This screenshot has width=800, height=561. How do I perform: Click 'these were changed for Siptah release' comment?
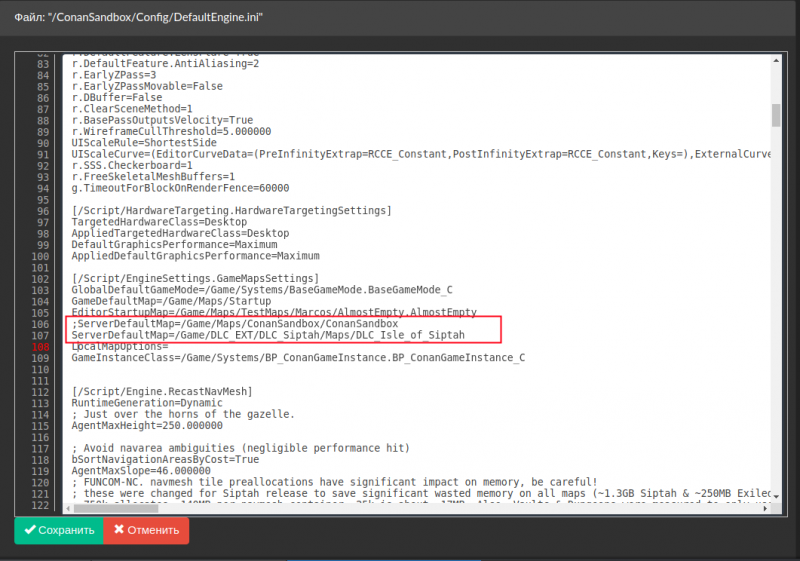pyautogui.click(x=421, y=493)
